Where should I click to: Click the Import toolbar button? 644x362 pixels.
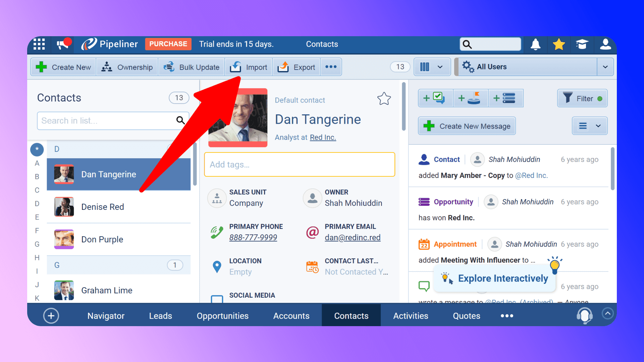tap(248, 67)
